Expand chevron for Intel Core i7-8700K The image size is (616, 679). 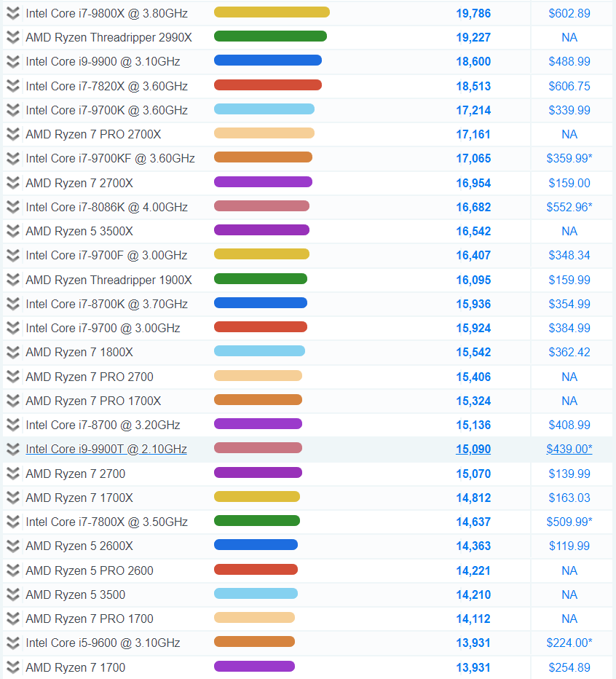pyautogui.click(x=13, y=304)
